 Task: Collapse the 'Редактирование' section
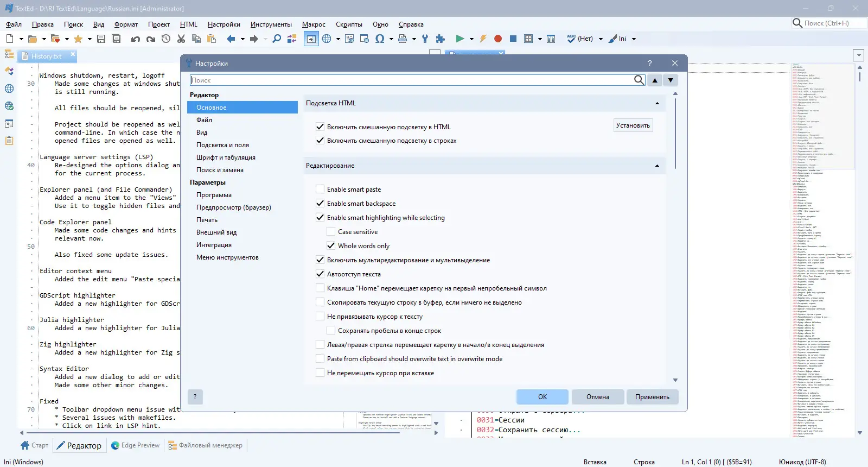(657, 166)
